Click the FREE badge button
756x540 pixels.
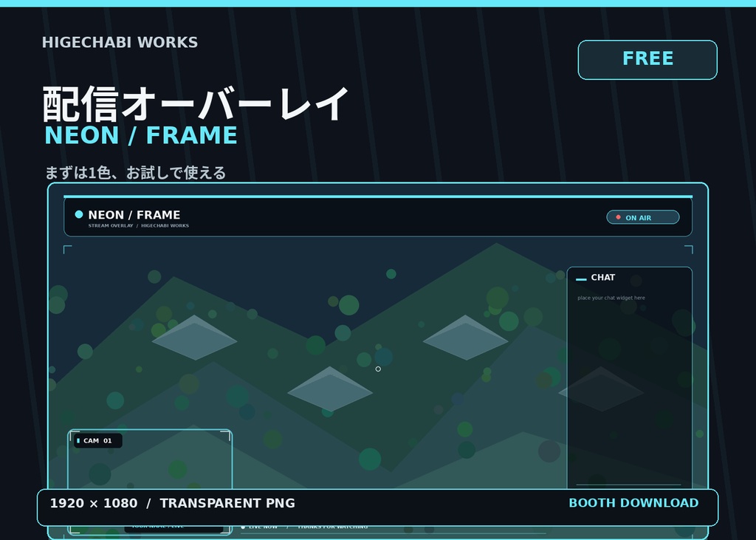pos(647,60)
